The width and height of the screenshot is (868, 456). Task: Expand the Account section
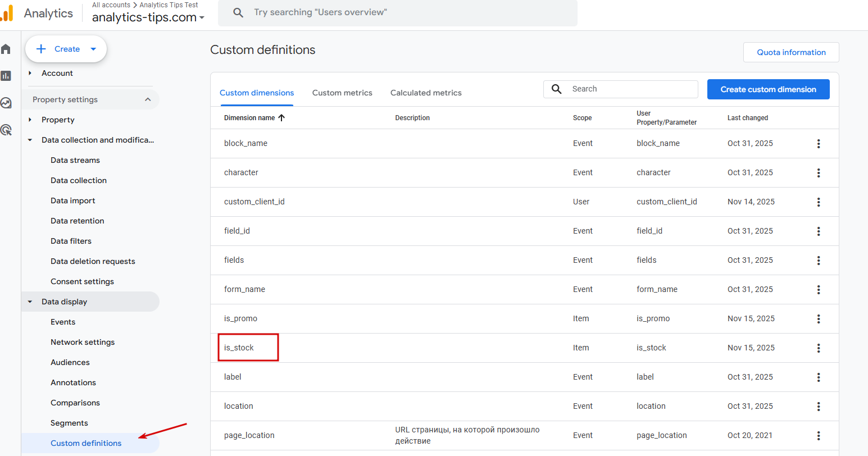click(30, 74)
